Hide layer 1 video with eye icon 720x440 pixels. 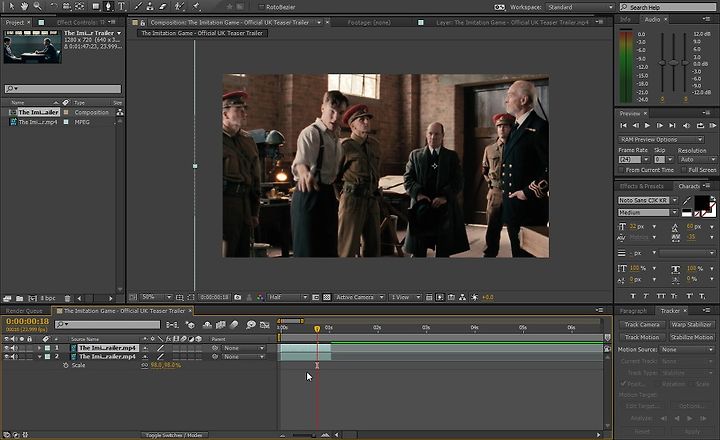pyautogui.click(x=6, y=348)
